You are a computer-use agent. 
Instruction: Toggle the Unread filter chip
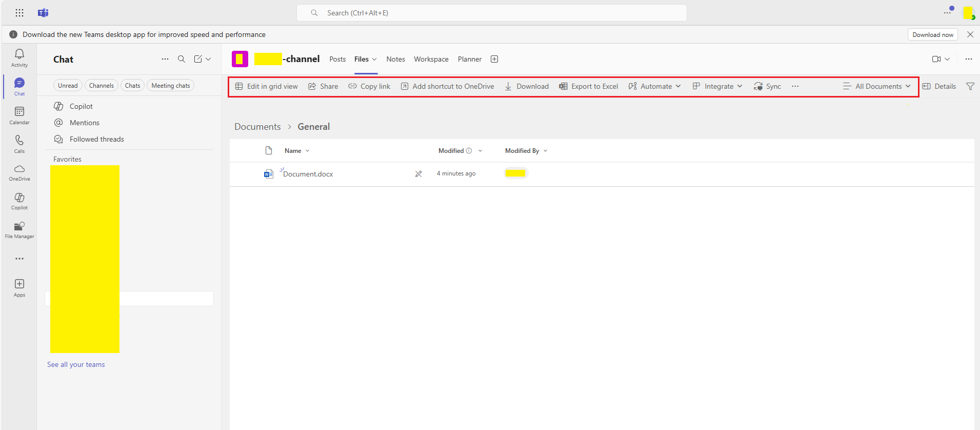point(68,86)
